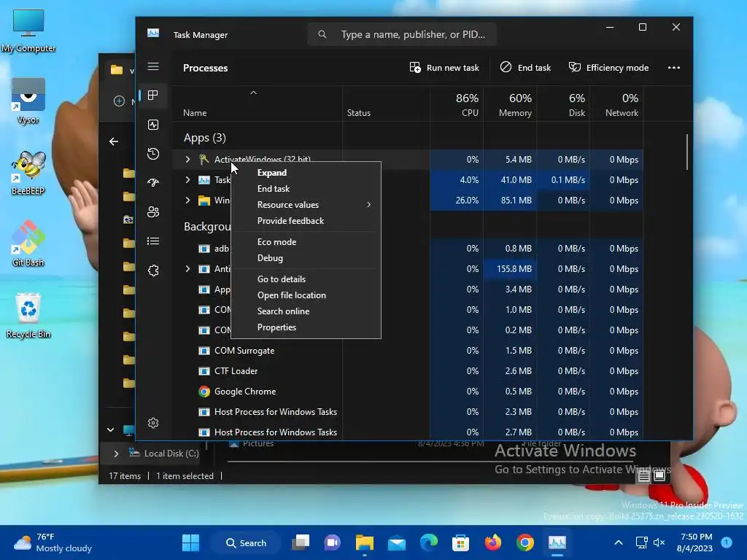Expand the Windows Explorer app row chevron
Image resolution: width=747 pixels, height=560 pixels.
click(187, 200)
